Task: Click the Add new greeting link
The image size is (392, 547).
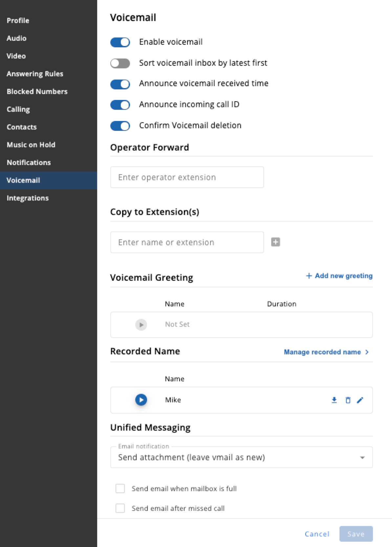Action: click(x=339, y=276)
